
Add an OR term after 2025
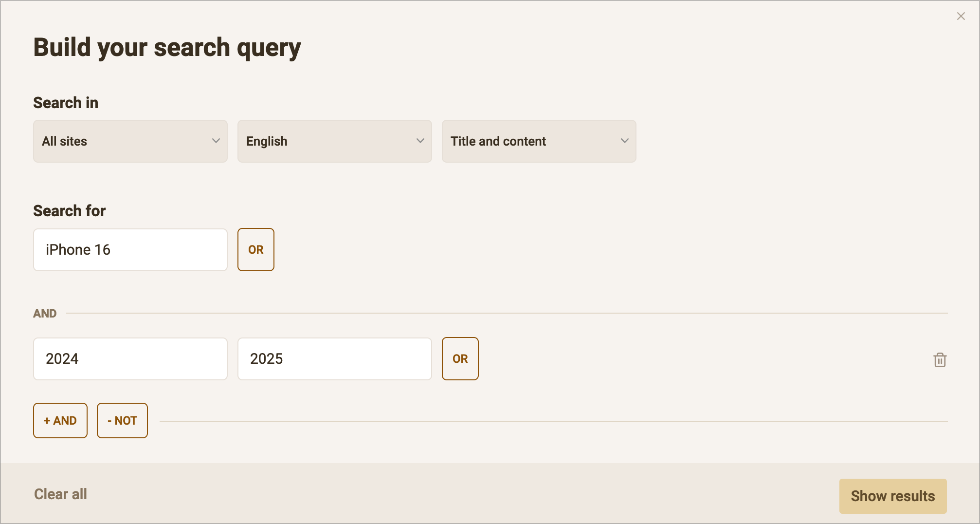[460, 358]
